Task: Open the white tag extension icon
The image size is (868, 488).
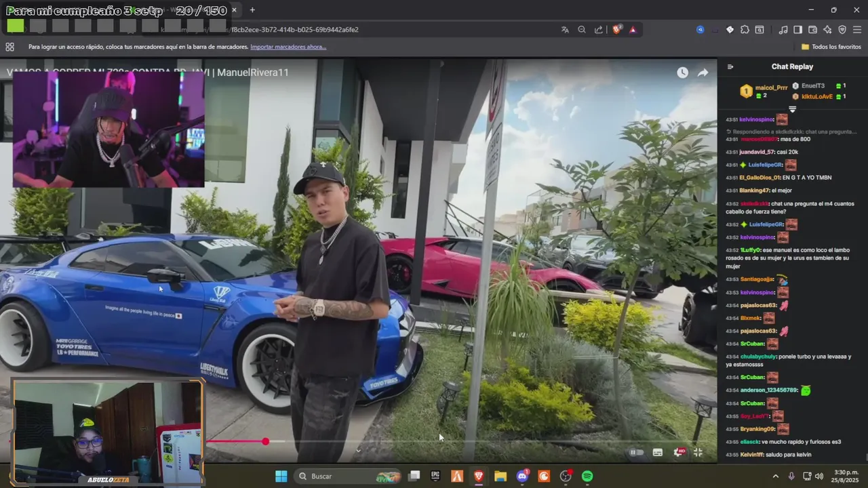Action: pos(730,30)
